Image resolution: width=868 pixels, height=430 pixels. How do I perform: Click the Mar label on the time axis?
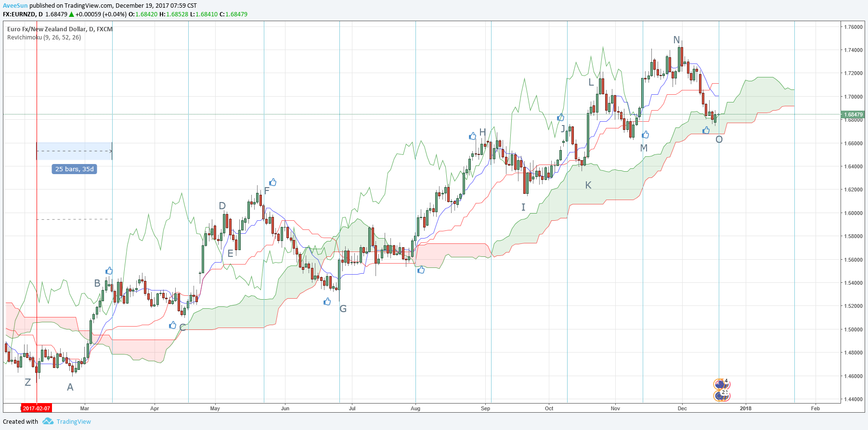(x=85, y=408)
